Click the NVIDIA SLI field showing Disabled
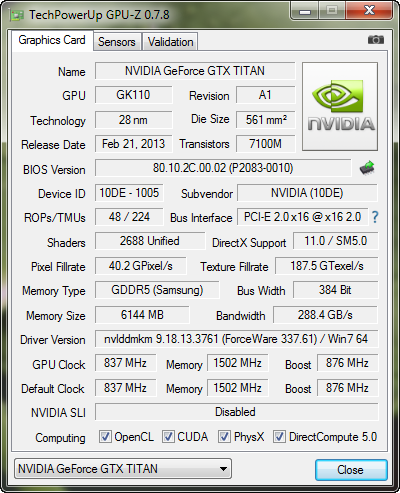Viewport: 400px width, 493px height. pyautogui.click(x=237, y=412)
